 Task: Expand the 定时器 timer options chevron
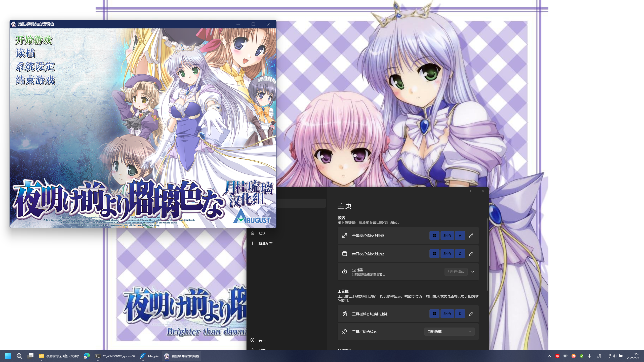pos(473,272)
